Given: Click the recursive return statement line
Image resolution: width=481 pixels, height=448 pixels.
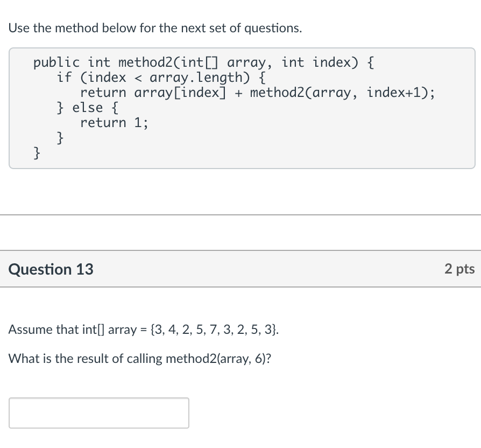Looking at the screenshot, I should pyautogui.click(x=257, y=92).
